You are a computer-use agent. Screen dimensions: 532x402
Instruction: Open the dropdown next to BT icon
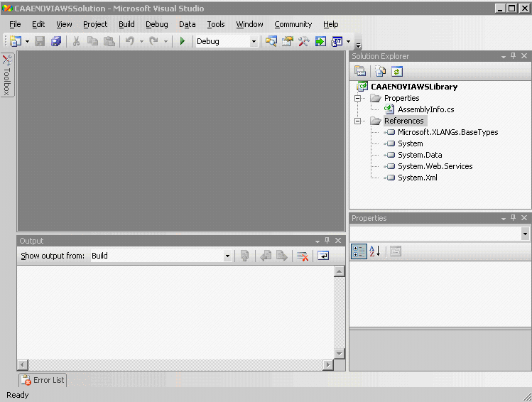[x=349, y=42]
